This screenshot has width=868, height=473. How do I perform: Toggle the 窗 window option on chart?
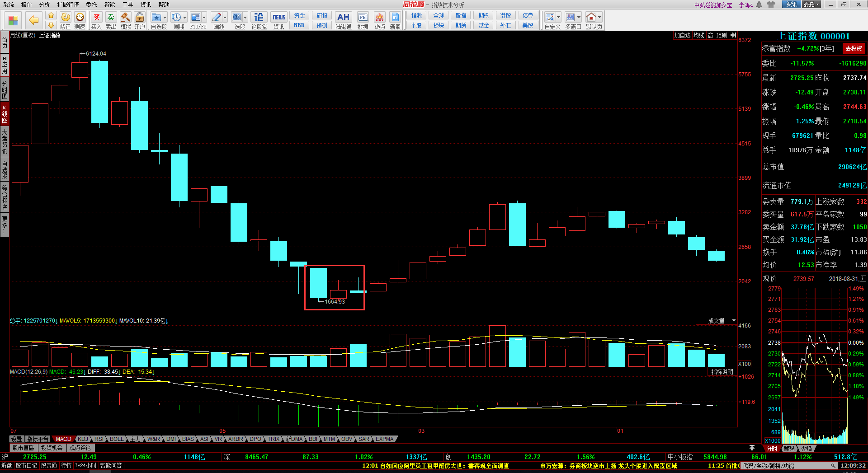711,35
